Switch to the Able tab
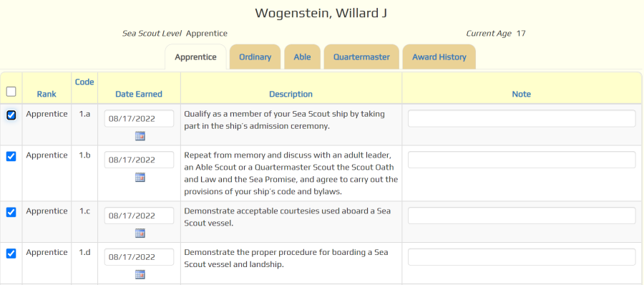Screen dimensions: 644x285 tap(302, 57)
